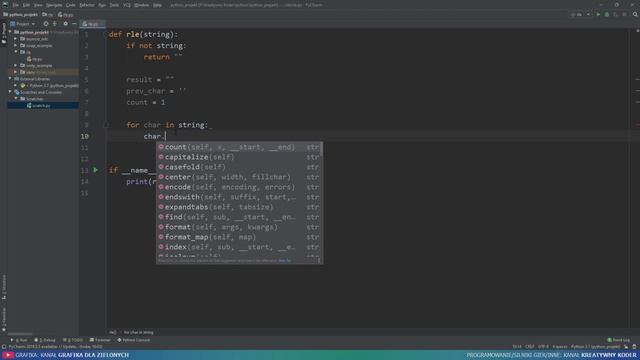Open the Code menu
This screenshot has width=640, height=360.
(x=71, y=5)
